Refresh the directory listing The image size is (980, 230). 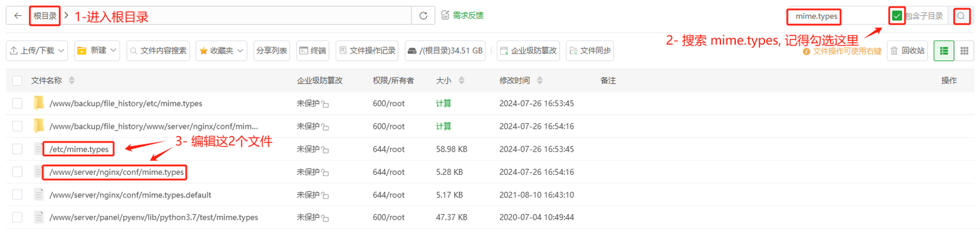tap(423, 16)
